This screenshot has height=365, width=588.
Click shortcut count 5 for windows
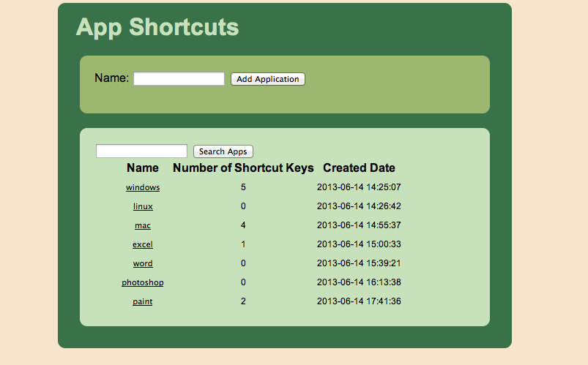243,187
